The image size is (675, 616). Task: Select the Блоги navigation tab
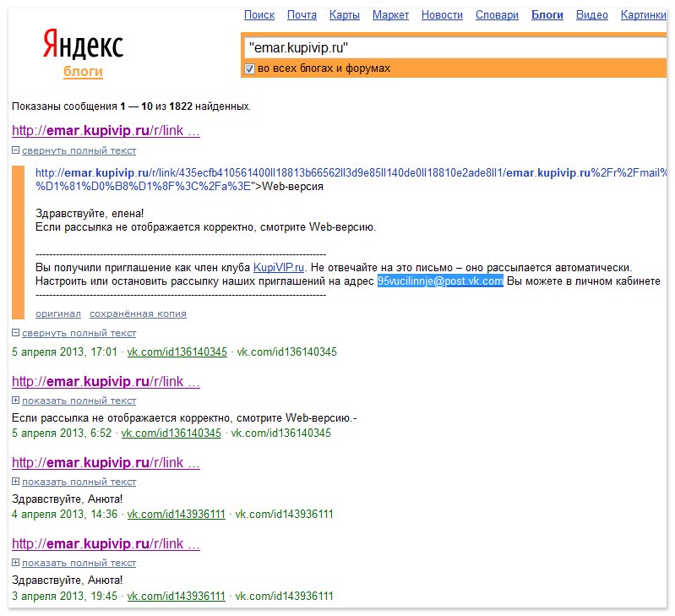point(547,14)
